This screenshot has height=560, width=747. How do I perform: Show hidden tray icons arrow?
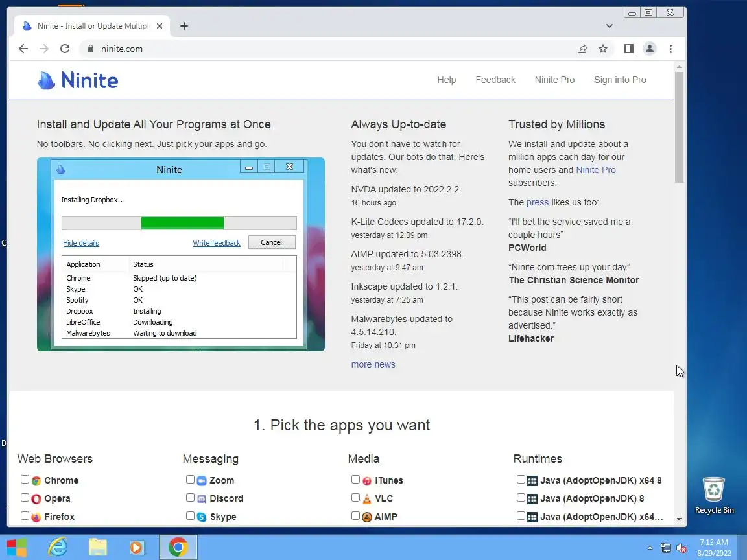tap(650, 548)
